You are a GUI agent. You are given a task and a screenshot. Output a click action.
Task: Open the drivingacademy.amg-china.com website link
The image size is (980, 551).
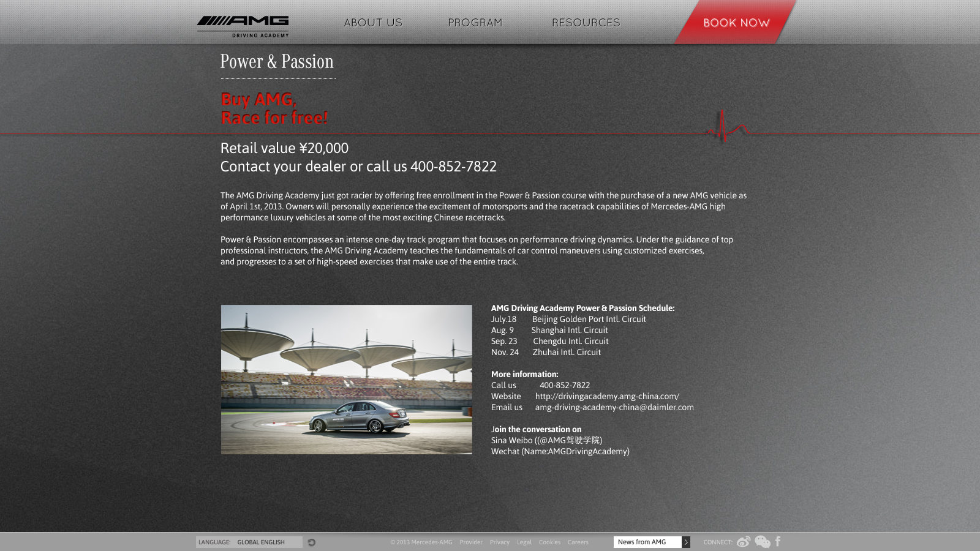[607, 396]
